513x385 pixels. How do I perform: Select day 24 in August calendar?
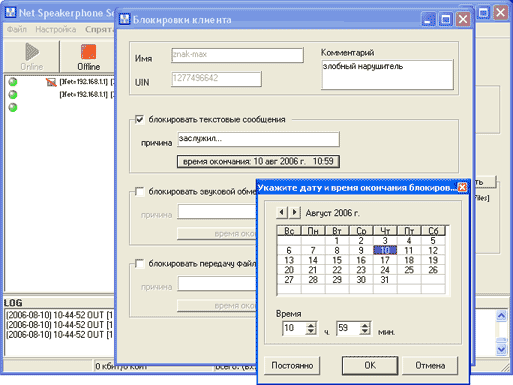(x=385, y=270)
